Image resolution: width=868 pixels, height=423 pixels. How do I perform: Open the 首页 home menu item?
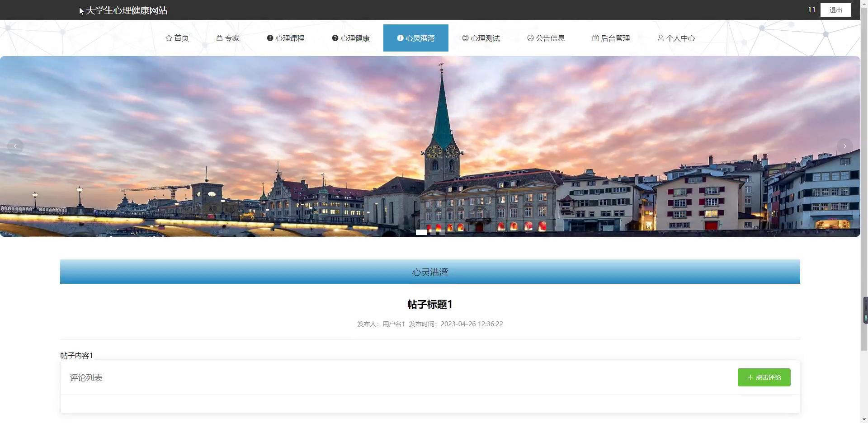(177, 38)
